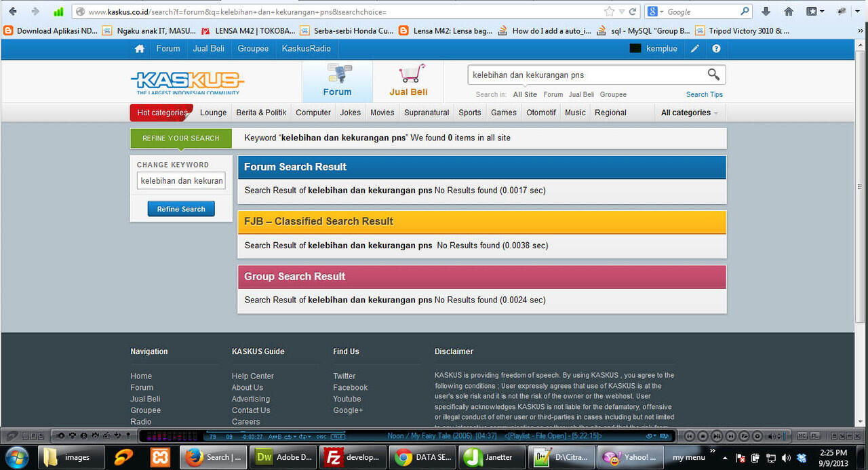Switch to FileZilla in the taskbar

point(354,457)
